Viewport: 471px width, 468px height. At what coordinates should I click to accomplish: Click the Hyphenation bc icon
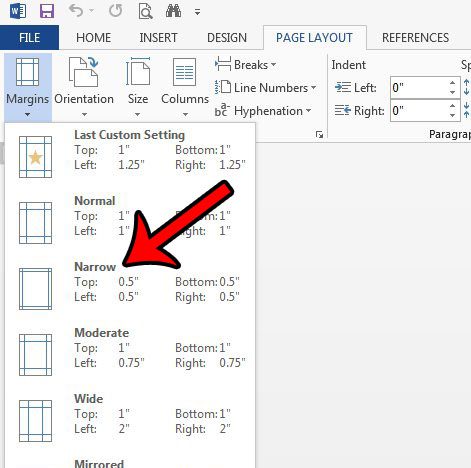click(x=222, y=110)
